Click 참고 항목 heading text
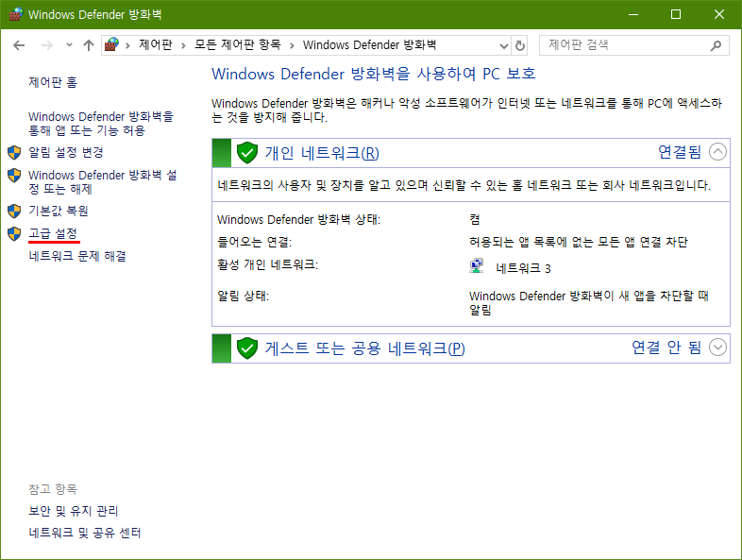 click(x=53, y=489)
